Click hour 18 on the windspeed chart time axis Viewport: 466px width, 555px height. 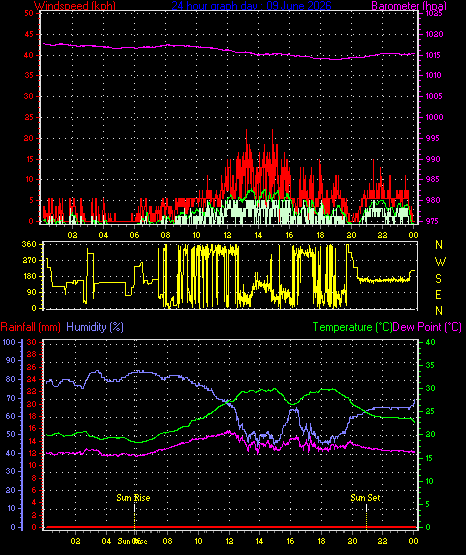tap(320, 235)
